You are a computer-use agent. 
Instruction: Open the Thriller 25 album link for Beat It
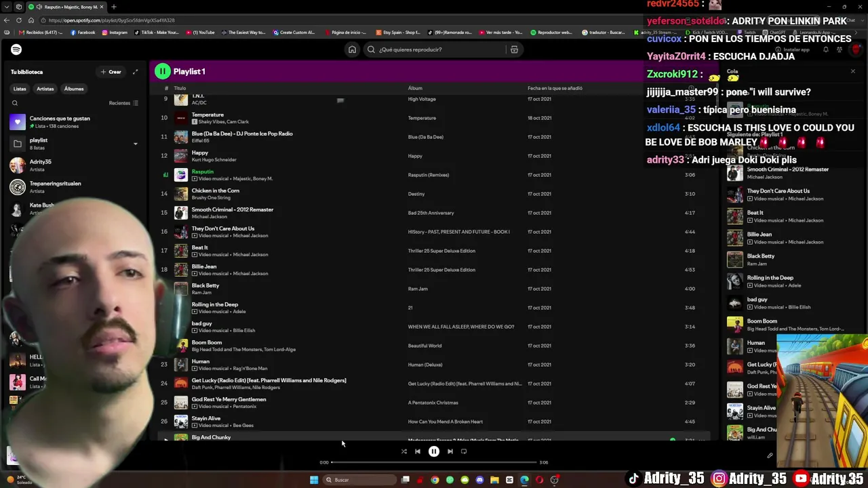tap(441, 251)
